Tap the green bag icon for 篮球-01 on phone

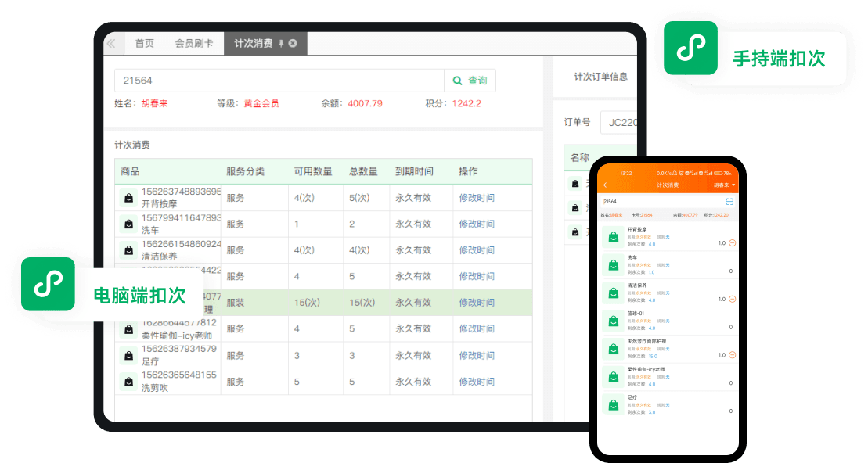coord(614,321)
